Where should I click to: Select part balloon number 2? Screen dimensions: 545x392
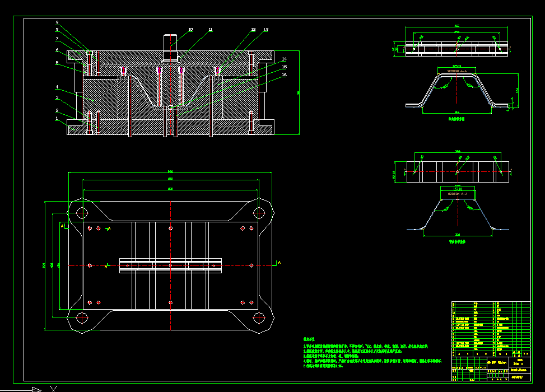tap(57, 110)
